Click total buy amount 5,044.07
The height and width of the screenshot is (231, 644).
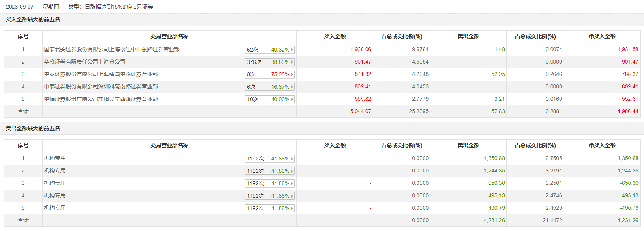pos(361,111)
